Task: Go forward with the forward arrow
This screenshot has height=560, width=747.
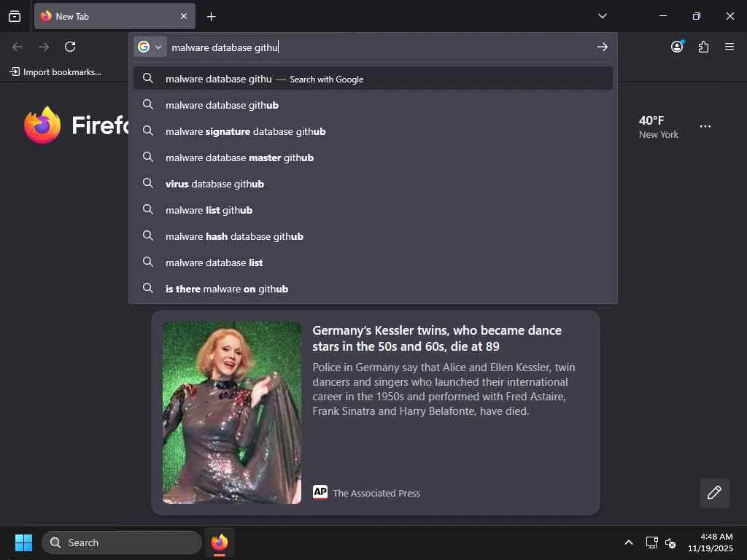Action: (x=44, y=47)
